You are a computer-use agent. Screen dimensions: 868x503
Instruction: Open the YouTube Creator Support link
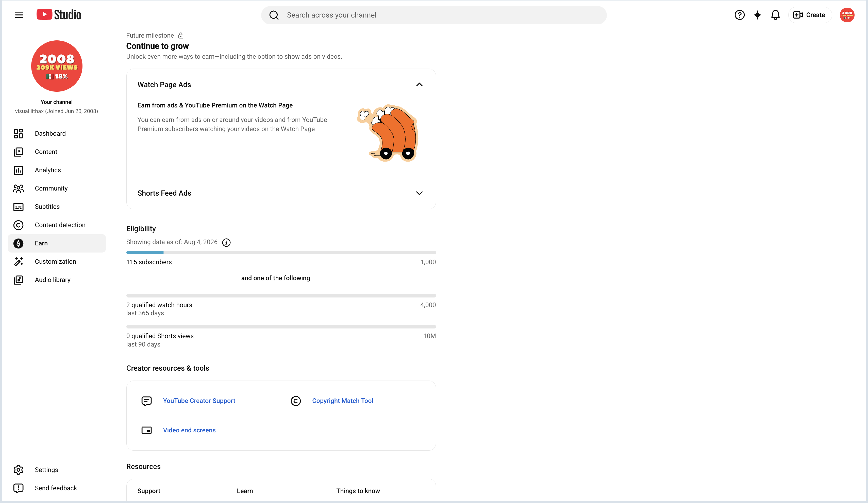tap(199, 401)
